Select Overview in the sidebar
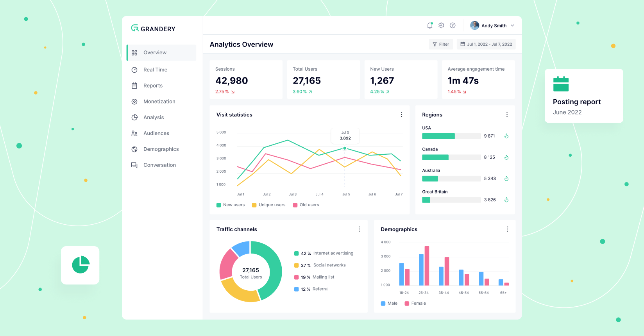644x336 pixels. (x=161, y=53)
